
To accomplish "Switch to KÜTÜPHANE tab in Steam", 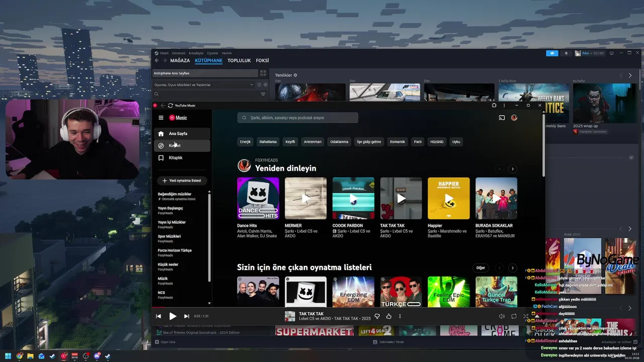I will (208, 60).
